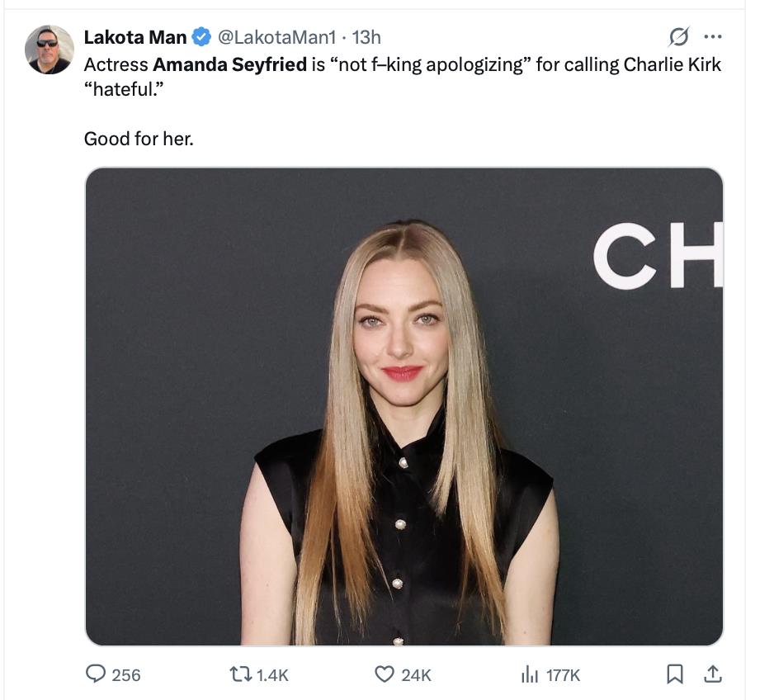Screen dimensions: 774x700
Task: Open the @LakotaMan1 handle link
Action: click(276, 37)
